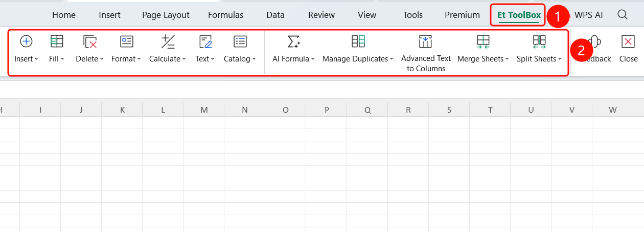The width and height of the screenshot is (644, 232).
Task: Expand the Calculate dropdown
Action: 184,59
